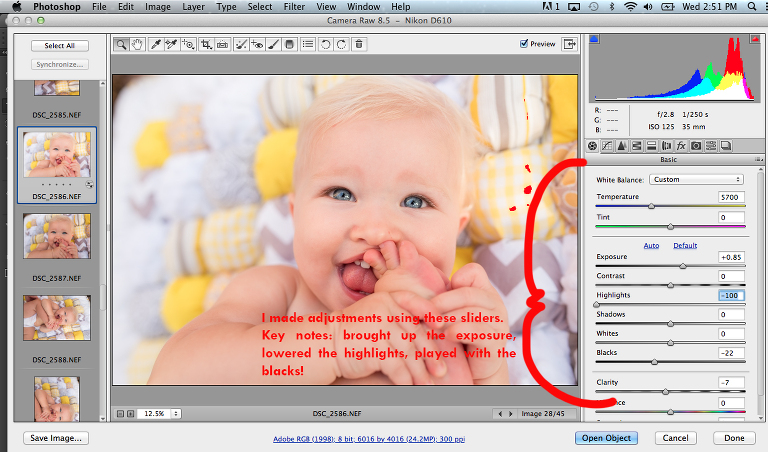
Task: Choose the Spot Removal tool
Action: click(x=240, y=45)
